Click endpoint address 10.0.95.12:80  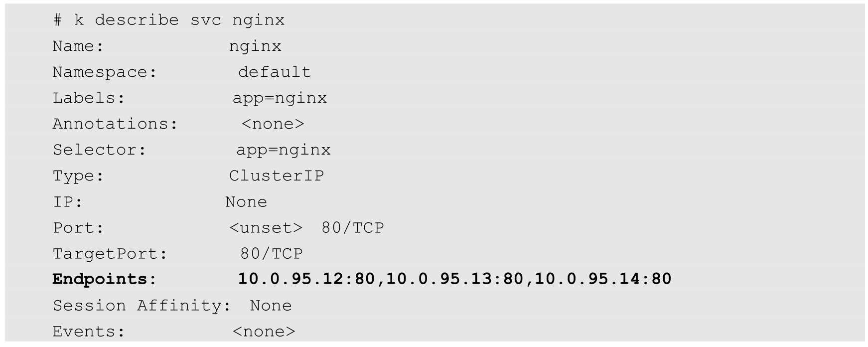click(306, 279)
